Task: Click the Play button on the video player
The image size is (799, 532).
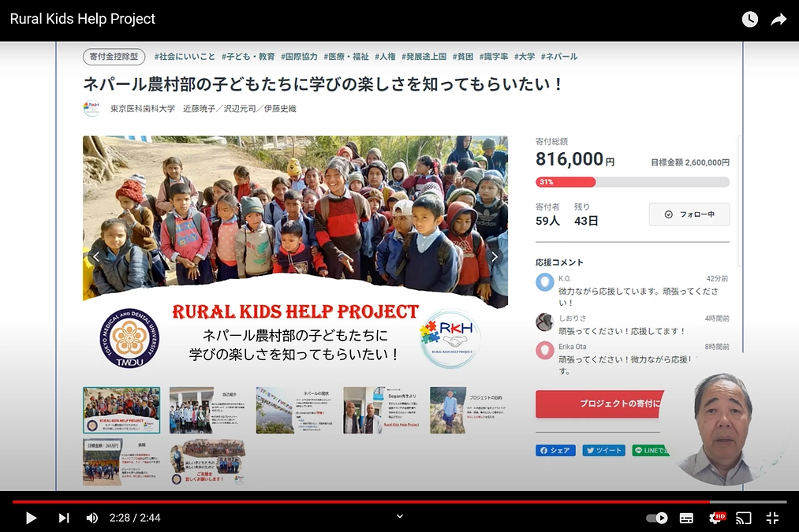Action: pyautogui.click(x=31, y=518)
